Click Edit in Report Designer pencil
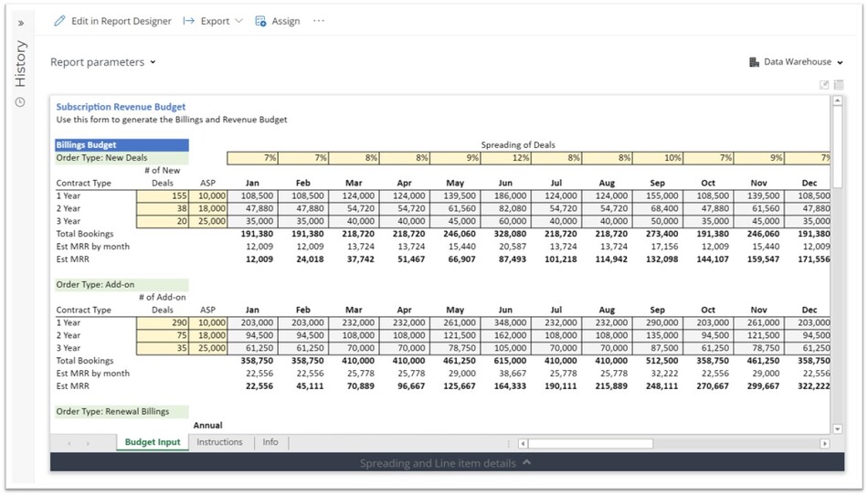868x496 pixels. 60,21
